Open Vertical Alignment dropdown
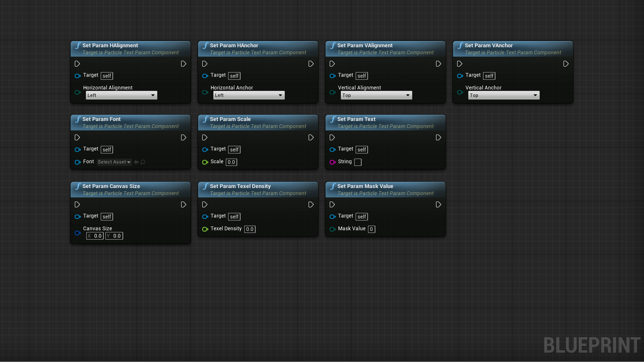This screenshot has height=362, width=644. (376, 96)
